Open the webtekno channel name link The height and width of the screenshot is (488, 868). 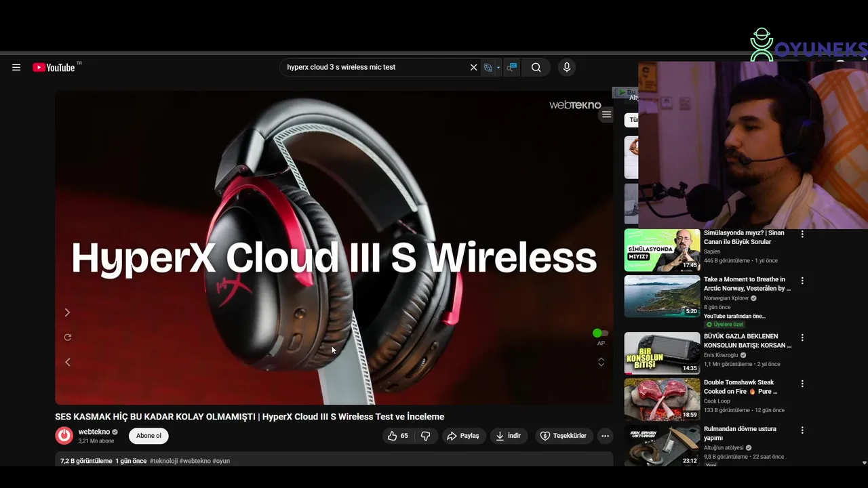pos(94,432)
